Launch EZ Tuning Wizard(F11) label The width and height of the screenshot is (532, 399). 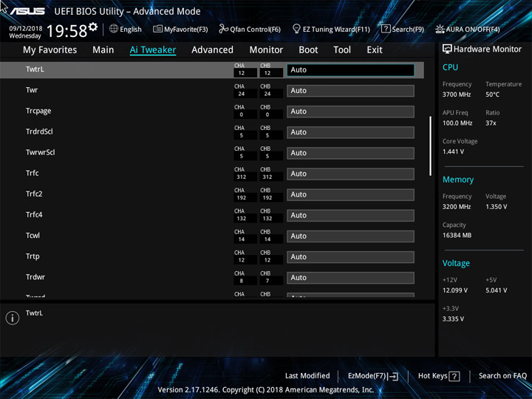coord(336,29)
